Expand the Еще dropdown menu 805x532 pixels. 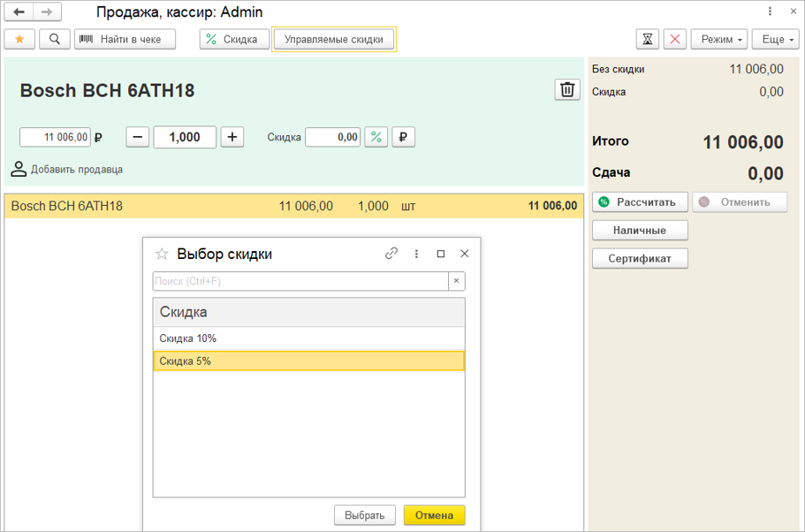point(776,39)
